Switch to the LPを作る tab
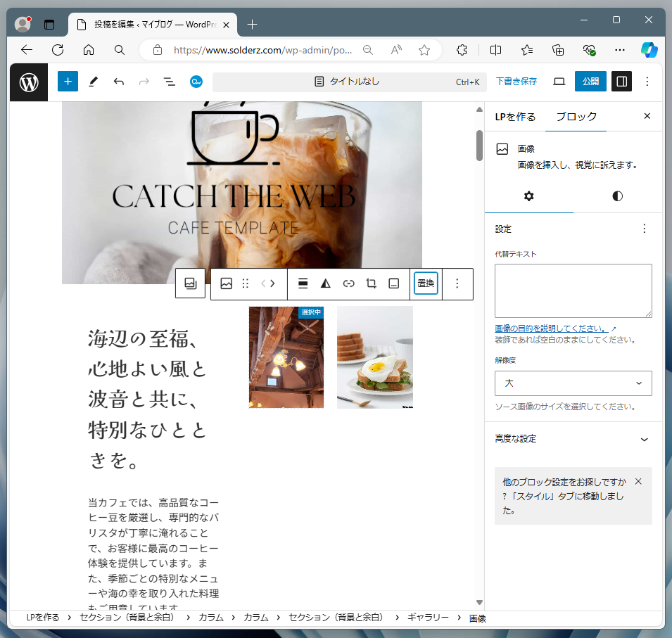 click(515, 117)
